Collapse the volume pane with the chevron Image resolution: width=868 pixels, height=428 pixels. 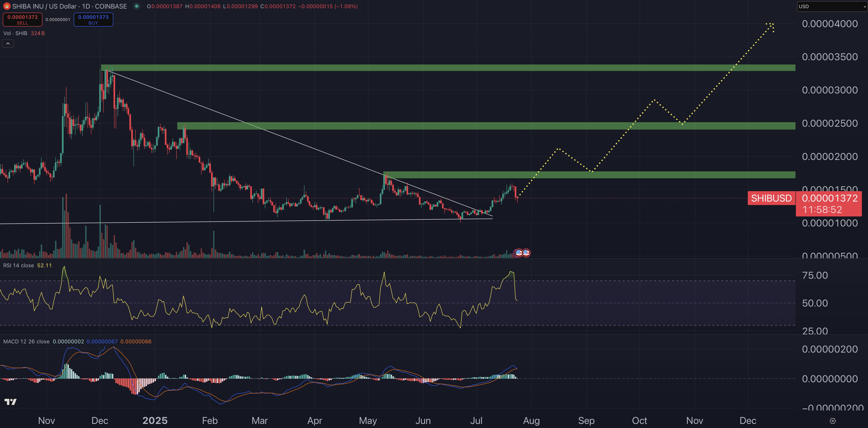[7, 43]
